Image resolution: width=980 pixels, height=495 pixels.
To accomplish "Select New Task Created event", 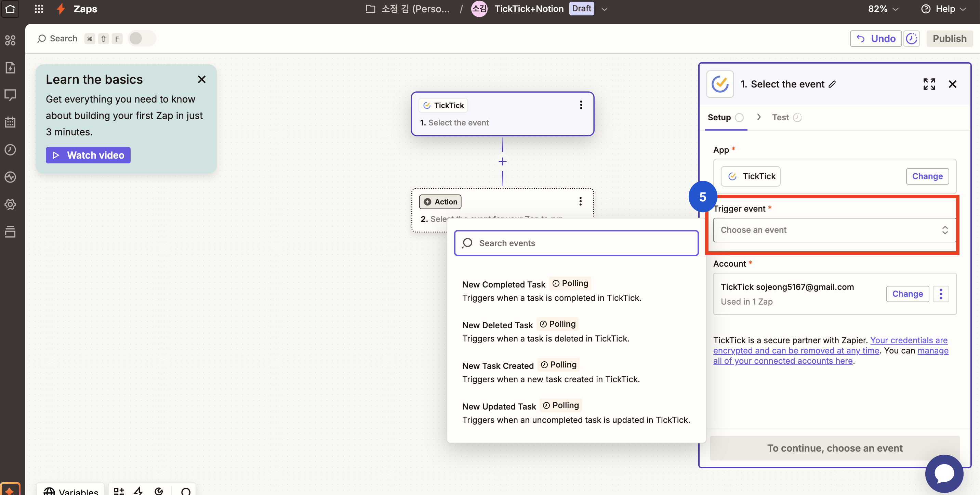I will (x=576, y=372).
